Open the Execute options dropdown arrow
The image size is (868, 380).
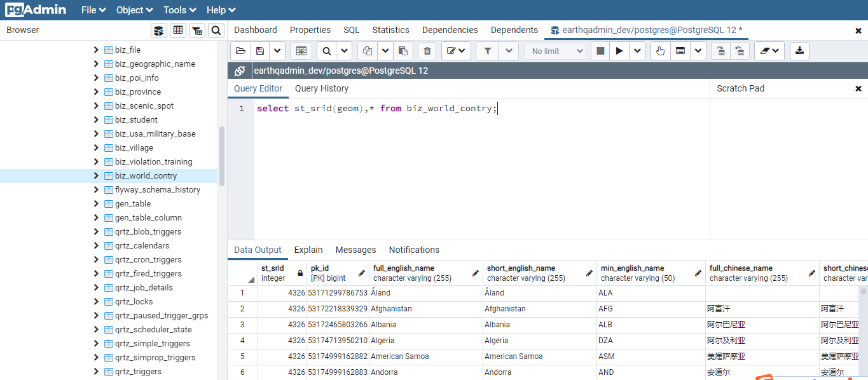pyautogui.click(x=638, y=51)
